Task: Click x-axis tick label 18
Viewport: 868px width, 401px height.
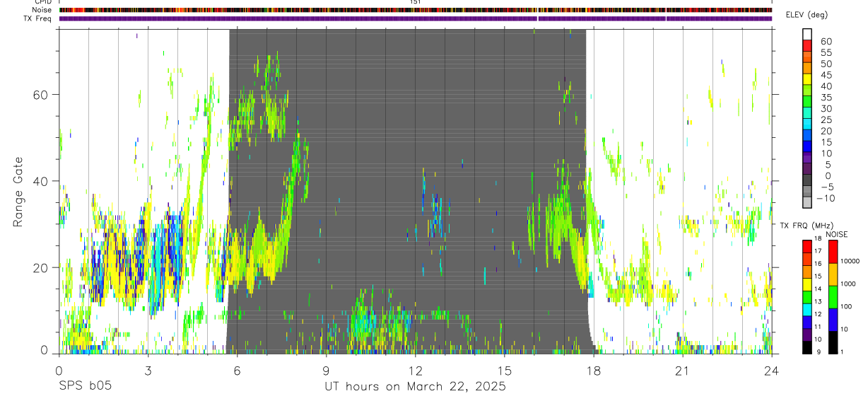Action: 593,371
